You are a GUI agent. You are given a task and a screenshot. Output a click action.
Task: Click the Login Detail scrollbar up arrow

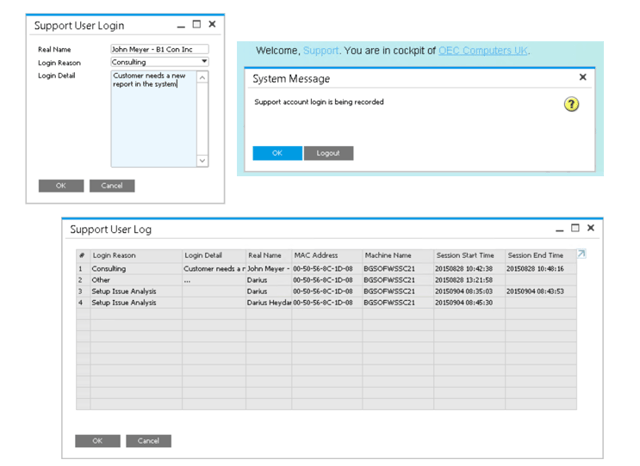(x=202, y=78)
